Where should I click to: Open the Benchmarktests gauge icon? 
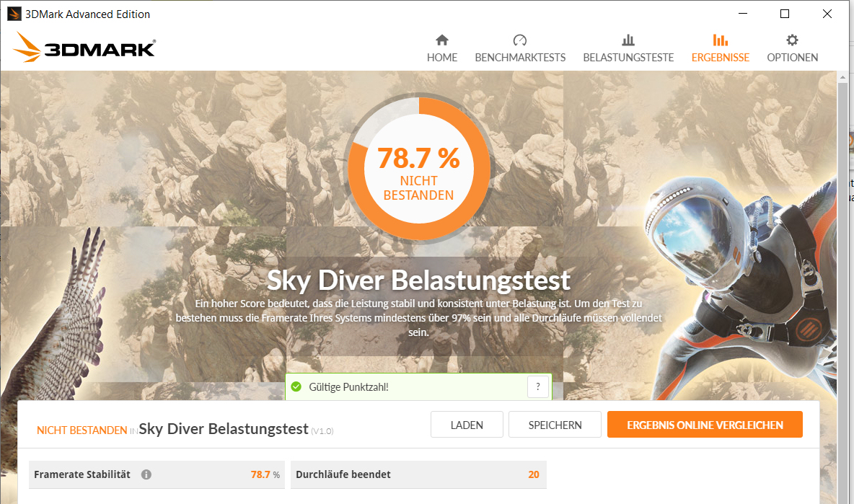(519, 40)
